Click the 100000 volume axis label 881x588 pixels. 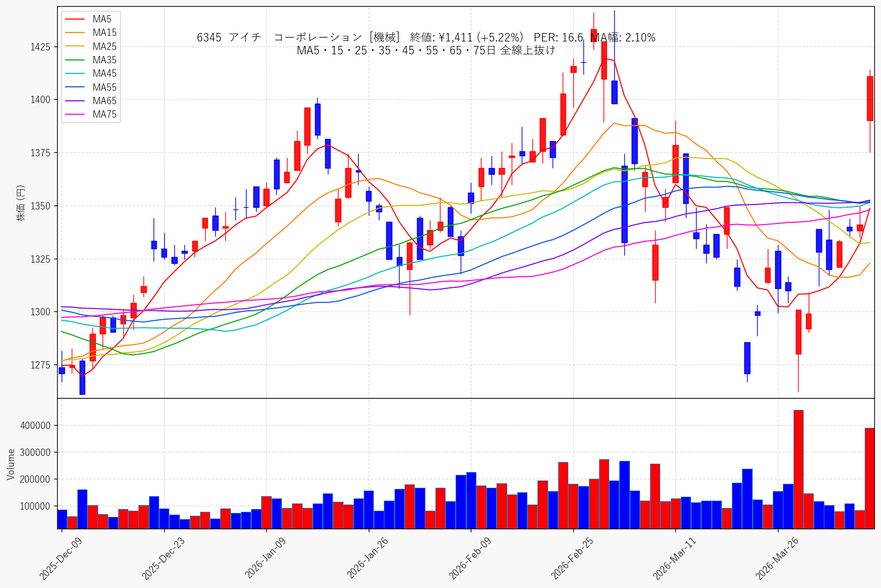[35, 506]
